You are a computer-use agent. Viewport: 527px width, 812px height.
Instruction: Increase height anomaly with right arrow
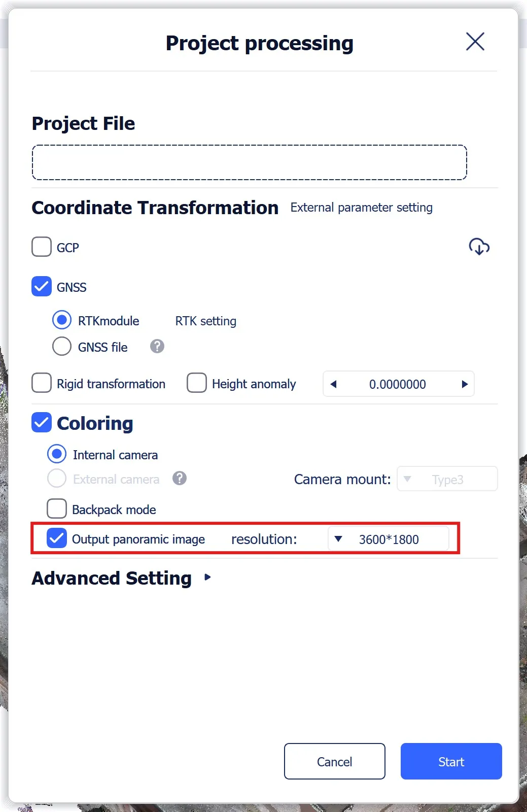click(464, 384)
